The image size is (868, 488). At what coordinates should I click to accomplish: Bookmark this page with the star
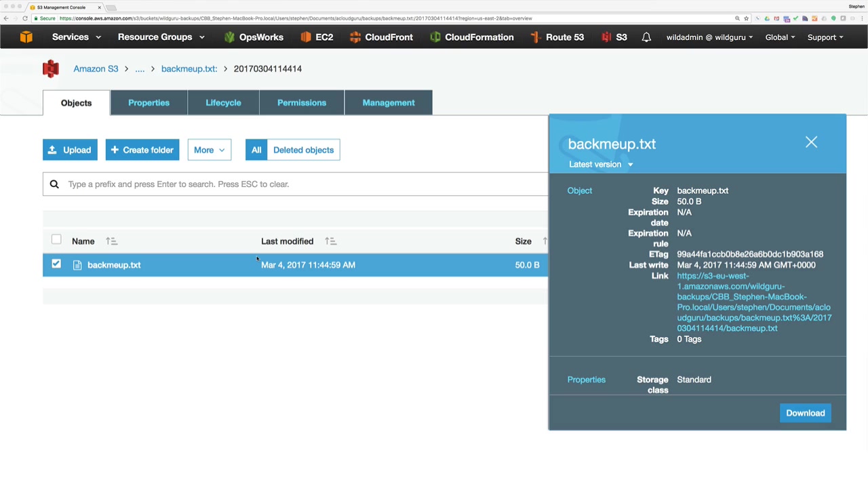click(746, 18)
